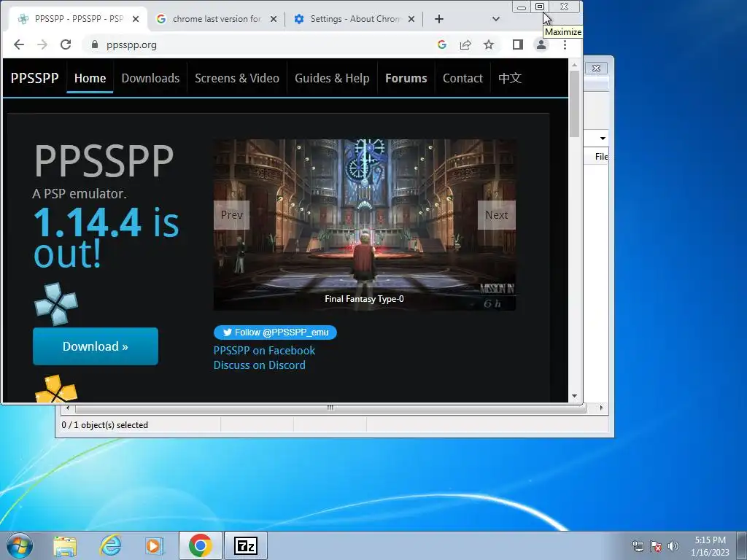This screenshot has width=747, height=560.
Task: Click the taskbar clock 5:15 PM
Action: [710, 546]
